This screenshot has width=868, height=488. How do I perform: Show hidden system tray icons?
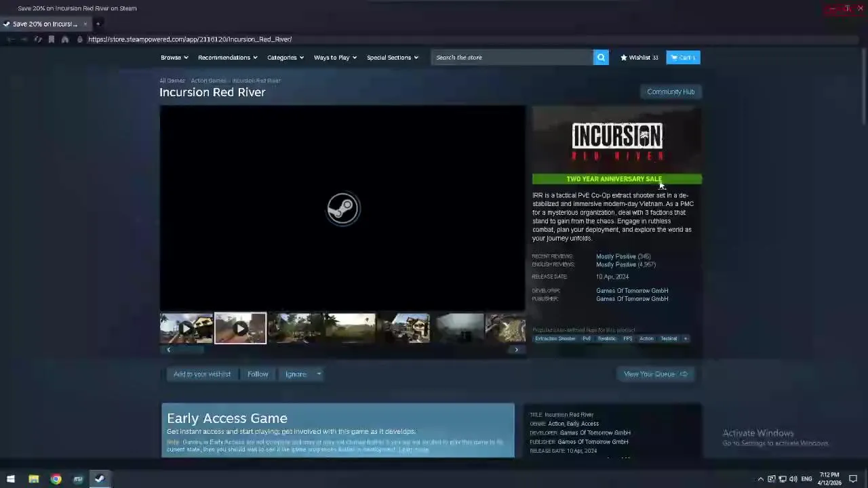point(760,479)
